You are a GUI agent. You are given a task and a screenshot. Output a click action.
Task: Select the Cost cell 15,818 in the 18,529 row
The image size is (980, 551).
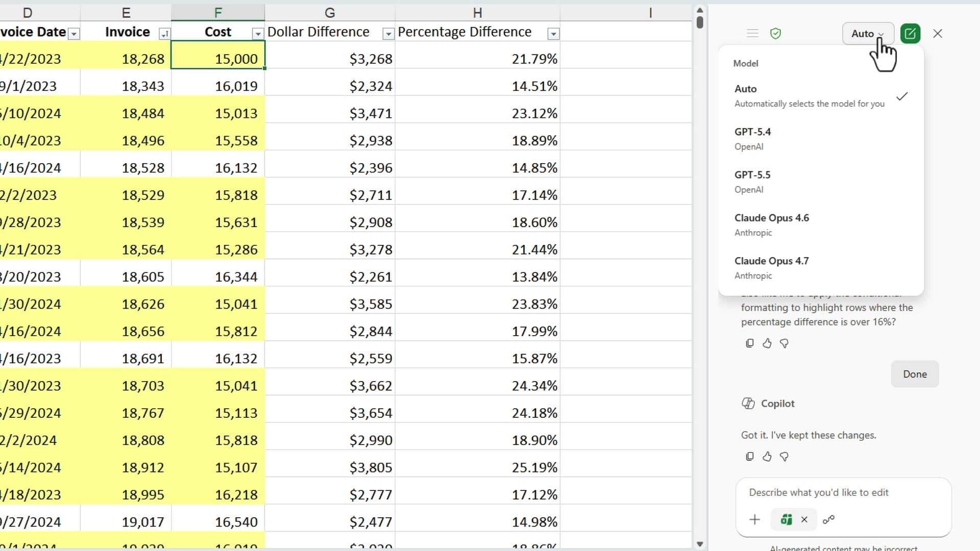click(x=218, y=191)
